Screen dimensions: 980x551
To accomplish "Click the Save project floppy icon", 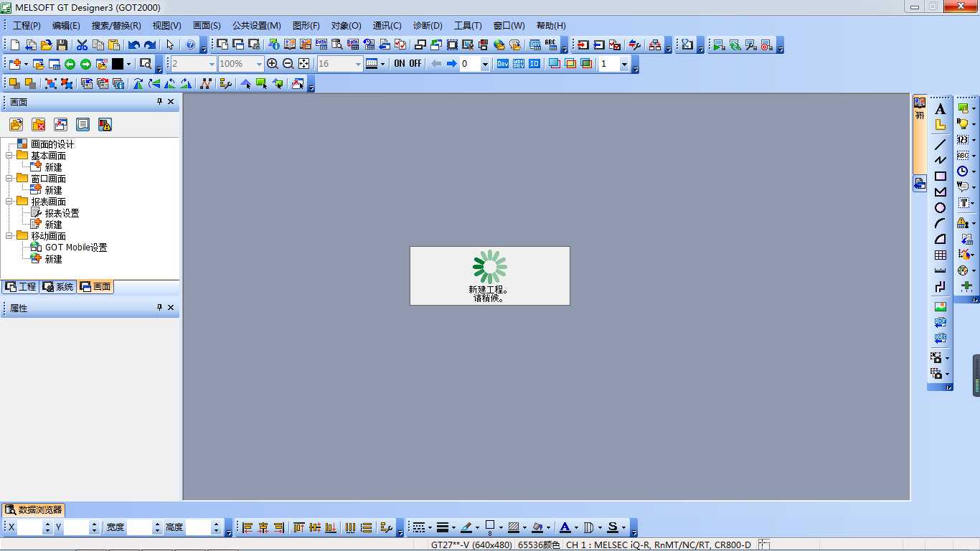I will point(62,44).
